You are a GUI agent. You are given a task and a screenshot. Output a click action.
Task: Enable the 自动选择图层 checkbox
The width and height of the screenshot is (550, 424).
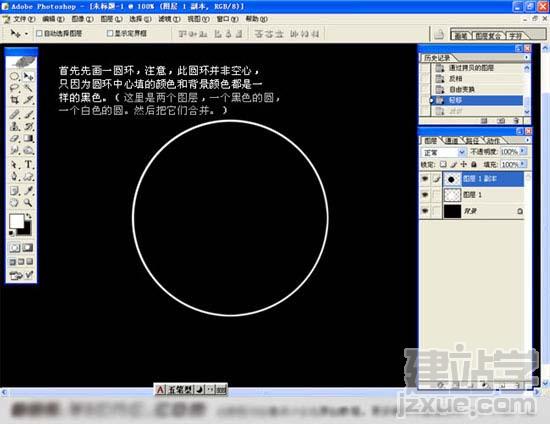click(39, 33)
